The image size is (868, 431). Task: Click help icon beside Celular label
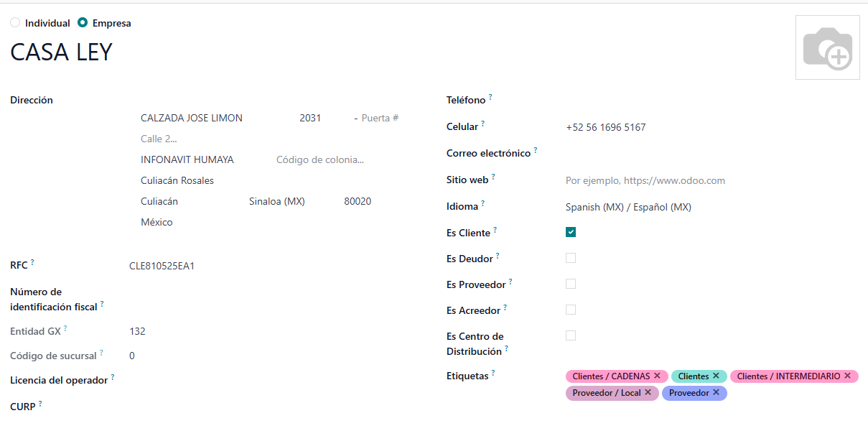click(482, 124)
